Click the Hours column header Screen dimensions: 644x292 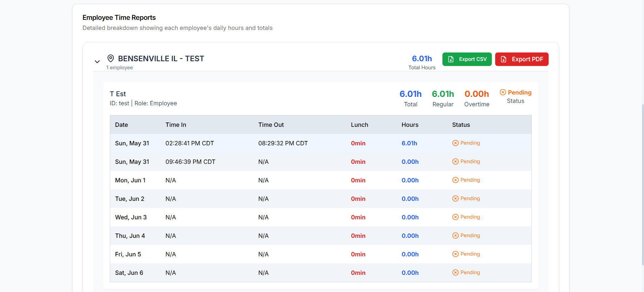(x=410, y=125)
